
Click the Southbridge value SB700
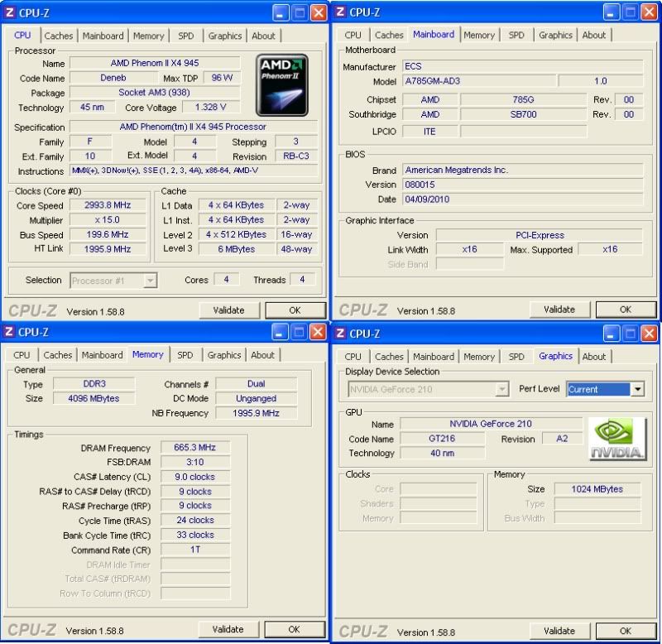tap(524, 114)
